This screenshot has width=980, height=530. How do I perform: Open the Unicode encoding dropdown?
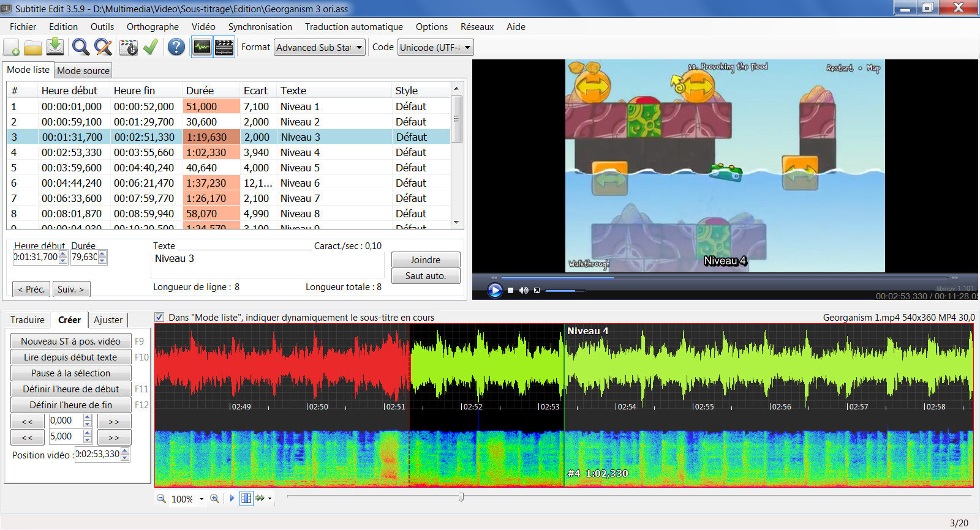click(435, 47)
